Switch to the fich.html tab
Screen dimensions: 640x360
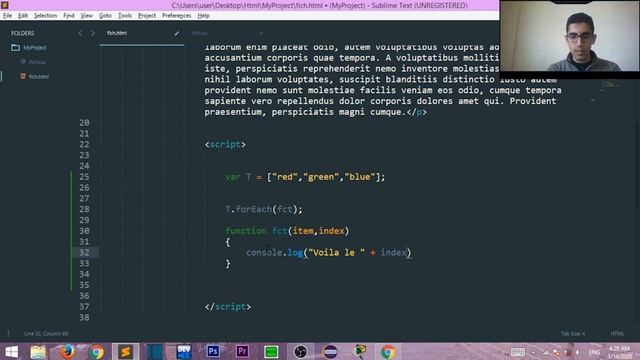(142, 33)
